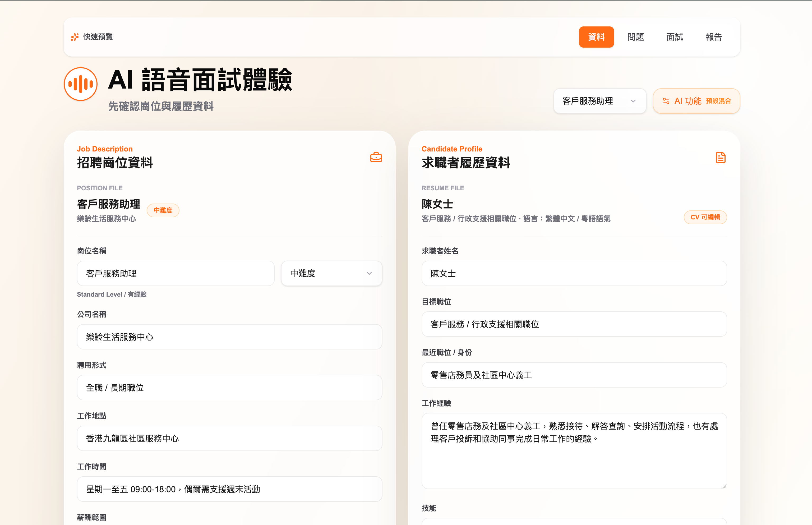Click the '薪酬範圍' label
The width and height of the screenshot is (812, 525).
click(x=92, y=518)
